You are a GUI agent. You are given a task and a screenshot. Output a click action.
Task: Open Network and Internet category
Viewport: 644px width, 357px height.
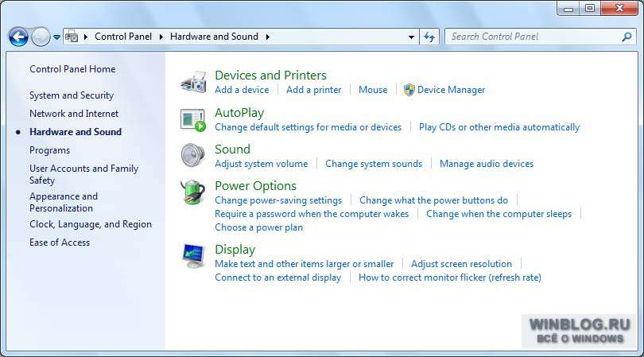tap(74, 114)
